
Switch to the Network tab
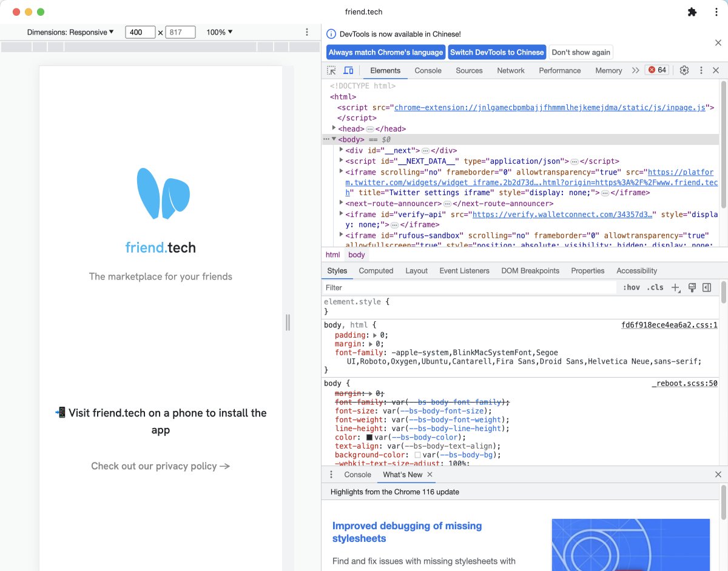[511, 70]
